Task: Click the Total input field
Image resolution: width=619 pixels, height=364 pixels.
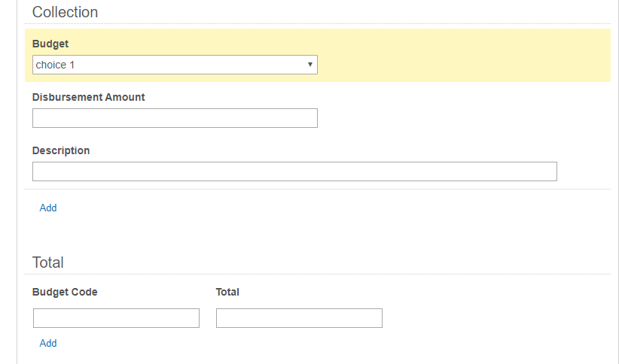Action: pyautogui.click(x=299, y=318)
